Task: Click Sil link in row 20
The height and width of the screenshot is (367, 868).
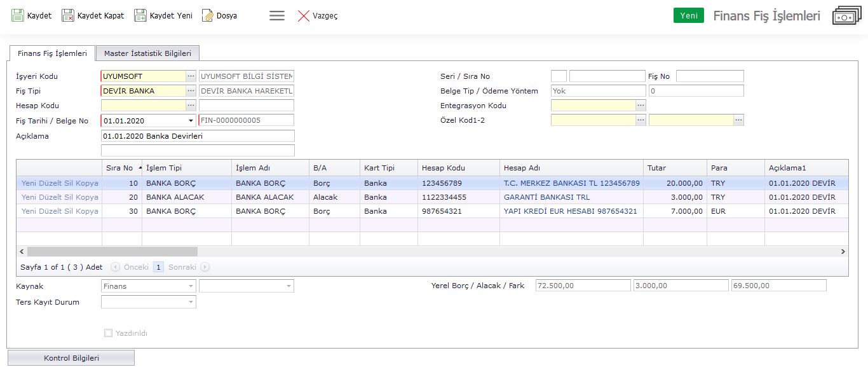Action: (69, 197)
